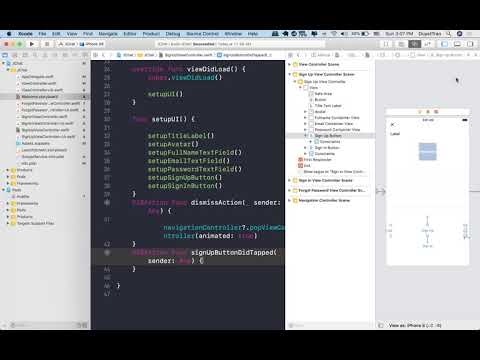Select Assets.xcassets in project navigator

click(36, 143)
